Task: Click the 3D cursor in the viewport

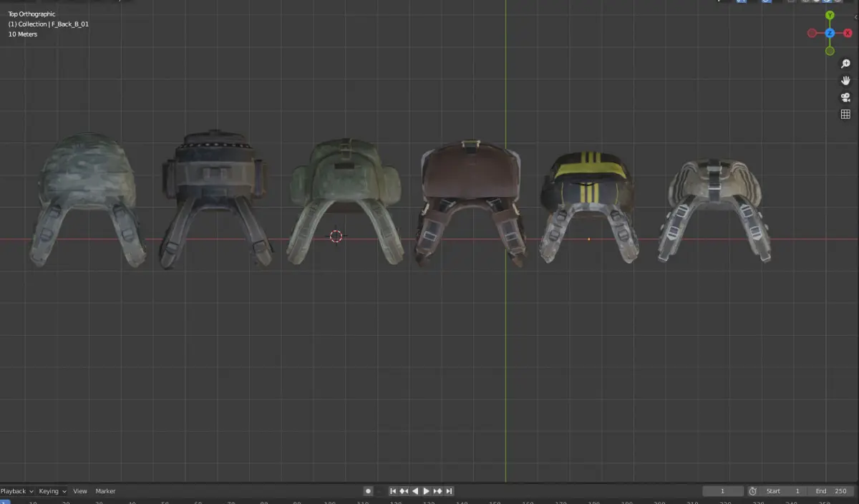Action: 336,236
